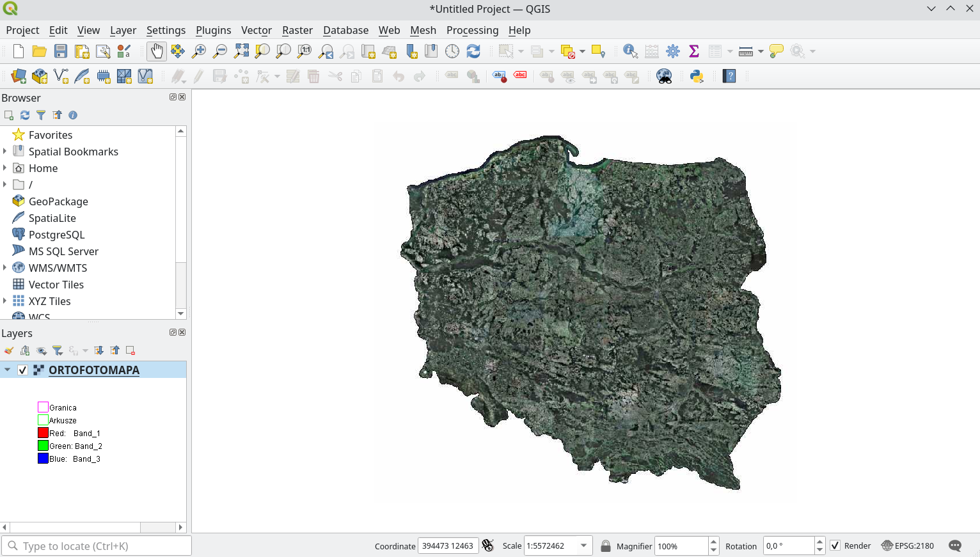980x557 pixels.
Task: Toggle visibility of the ORTOFOTOMAPA layer
Action: (x=24, y=370)
